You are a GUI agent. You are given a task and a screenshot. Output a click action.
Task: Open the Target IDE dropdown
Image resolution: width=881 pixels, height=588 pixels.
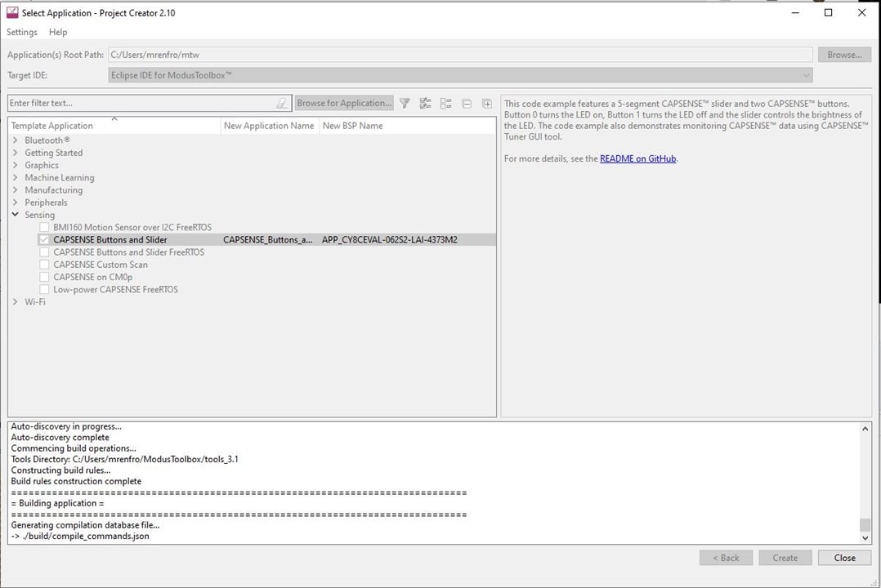click(x=460, y=74)
